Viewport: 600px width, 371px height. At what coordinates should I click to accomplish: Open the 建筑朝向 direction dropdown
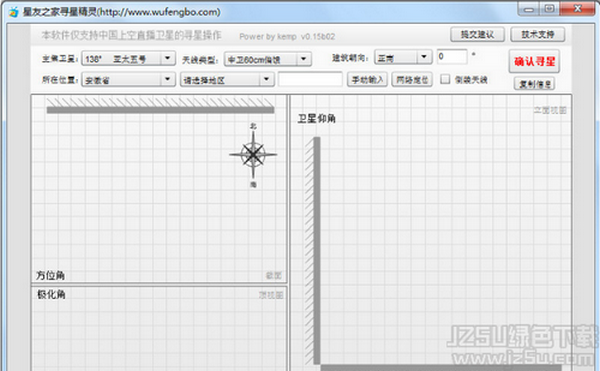tap(403, 57)
